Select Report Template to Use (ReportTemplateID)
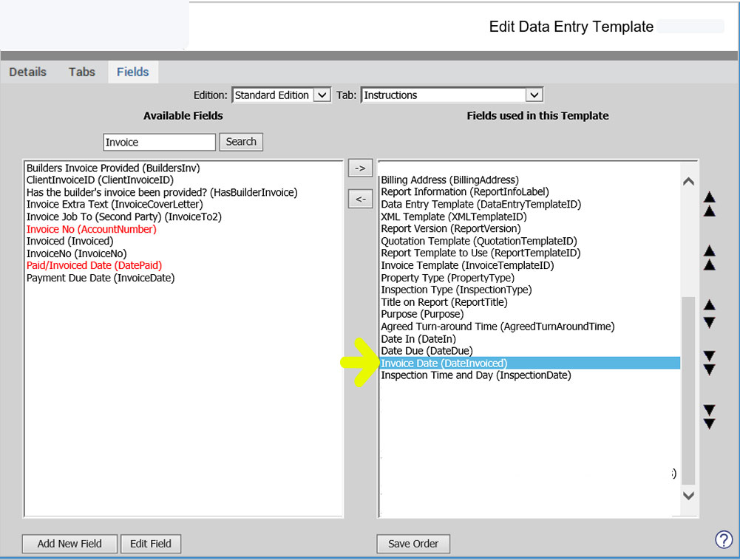Viewport: 740px width, 560px height. tap(481, 253)
